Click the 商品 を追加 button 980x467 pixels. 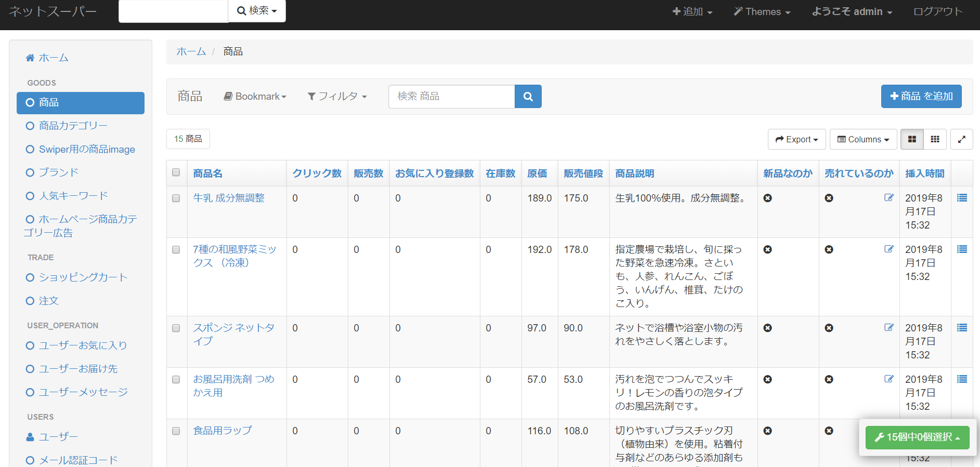pos(921,97)
